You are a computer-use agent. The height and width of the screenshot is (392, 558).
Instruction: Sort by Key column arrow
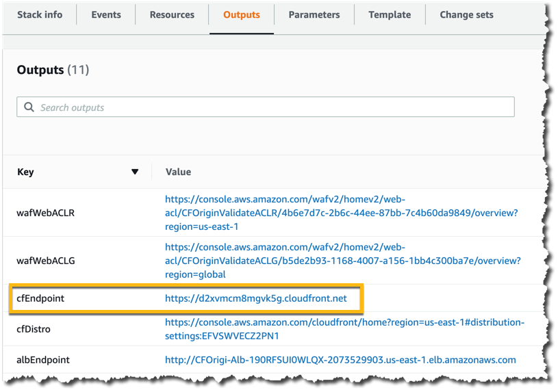point(135,172)
